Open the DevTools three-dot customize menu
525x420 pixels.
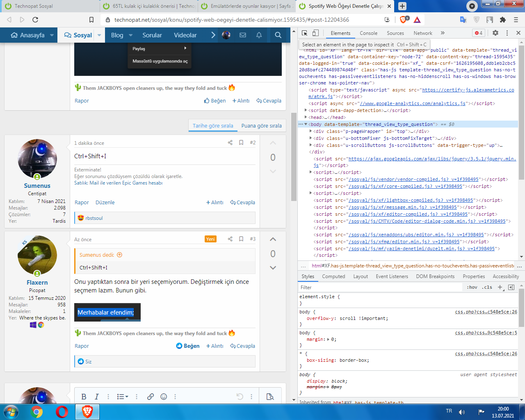click(x=507, y=33)
